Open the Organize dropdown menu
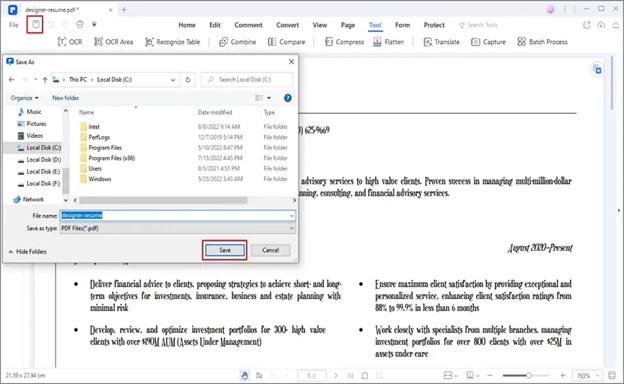624x384 pixels. (x=25, y=98)
